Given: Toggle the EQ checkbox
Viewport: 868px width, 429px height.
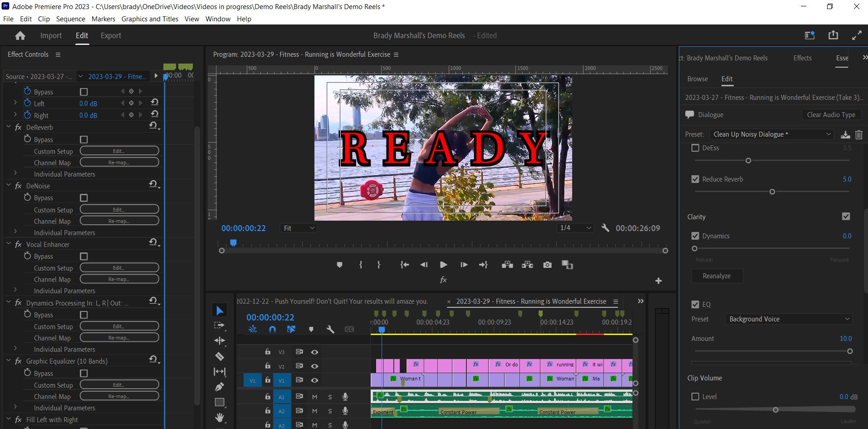Looking at the screenshot, I should point(695,305).
